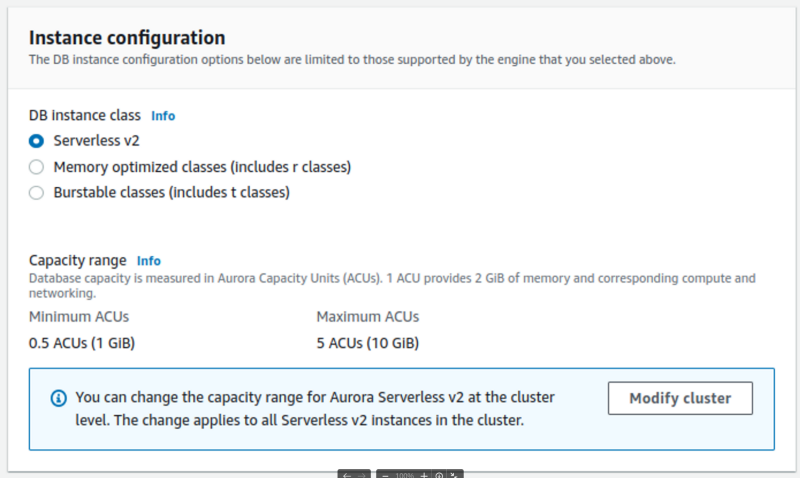Click the reset zoom icon in the bottom toolbar
Viewport: 800px width, 478px height.
point(439,475)
